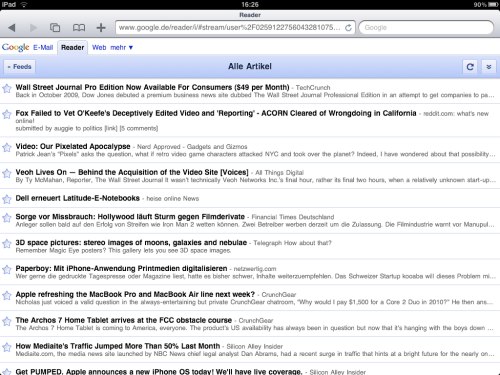
Task: Open Safari pages (tabs) icon
Action: coord(55,28)
